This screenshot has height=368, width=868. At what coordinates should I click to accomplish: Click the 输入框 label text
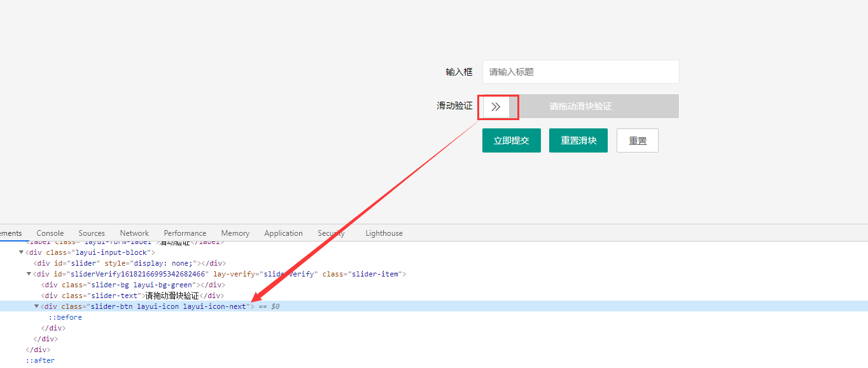coord(459,72)
